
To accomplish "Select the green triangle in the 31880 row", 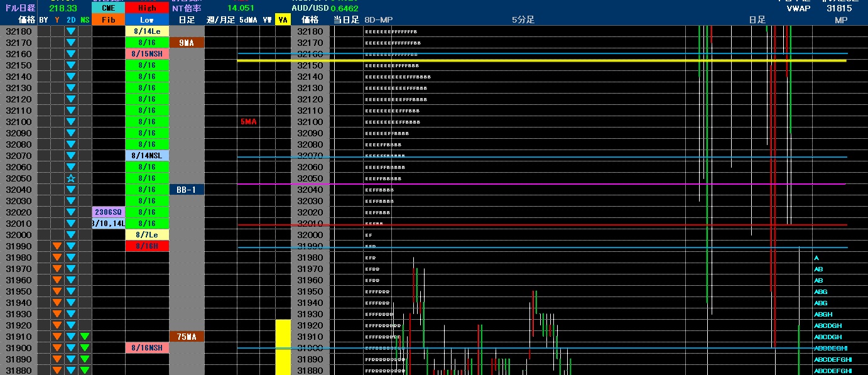I will tap(85, 371).
